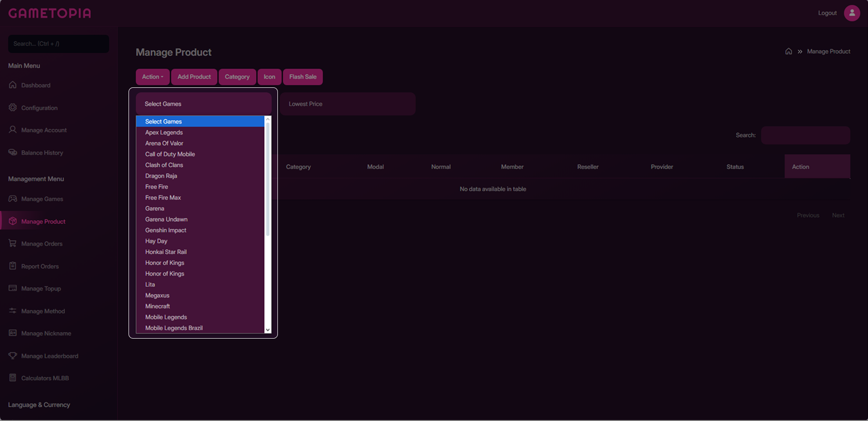Image resolution: width=868 pixels, height=421 pixels.
Task: Click the games list scrollbar thumb
Action: coord(268,179)
